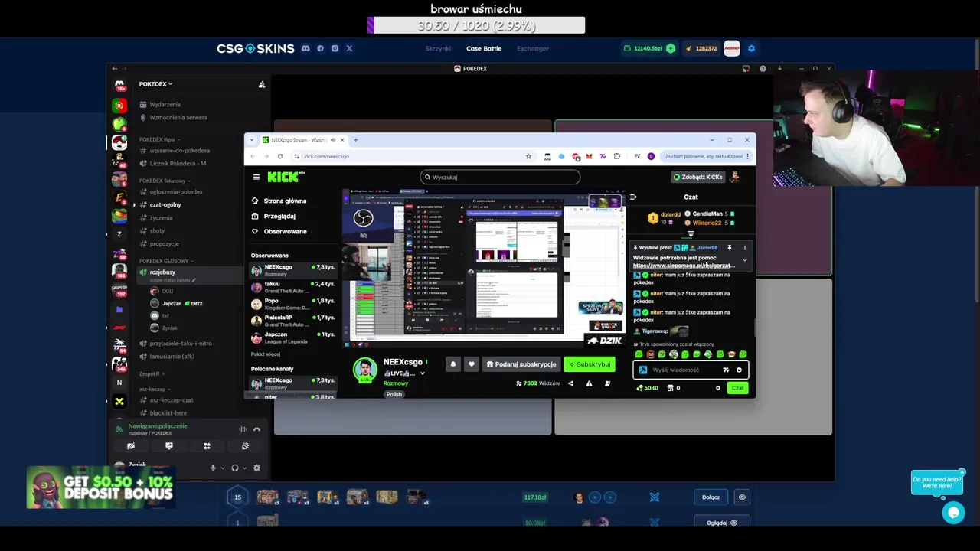Screen dimensions: 980x551
Task: Open Kick hamburger menu
Action: pos(256,177)
